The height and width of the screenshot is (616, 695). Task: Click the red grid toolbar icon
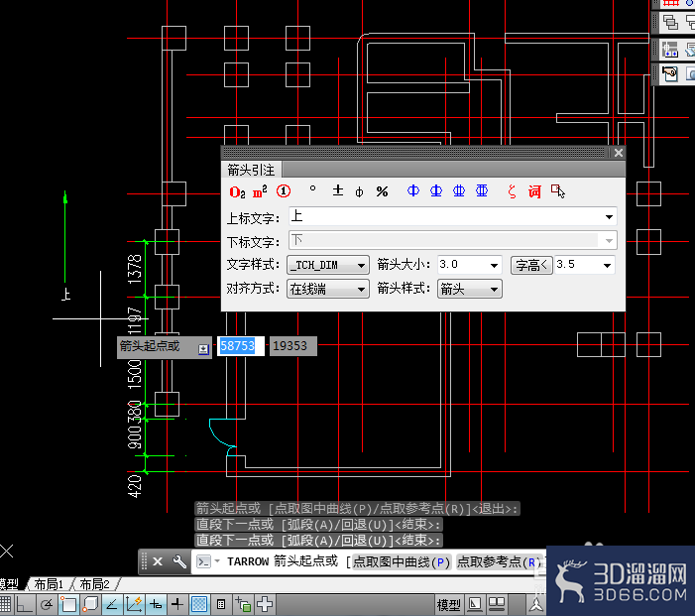(x=670, y=3)
